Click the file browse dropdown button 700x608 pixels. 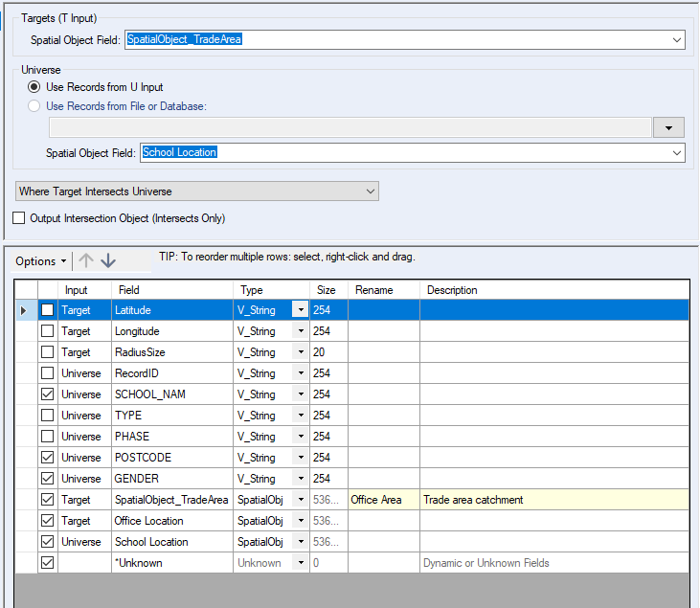point(668,128)
